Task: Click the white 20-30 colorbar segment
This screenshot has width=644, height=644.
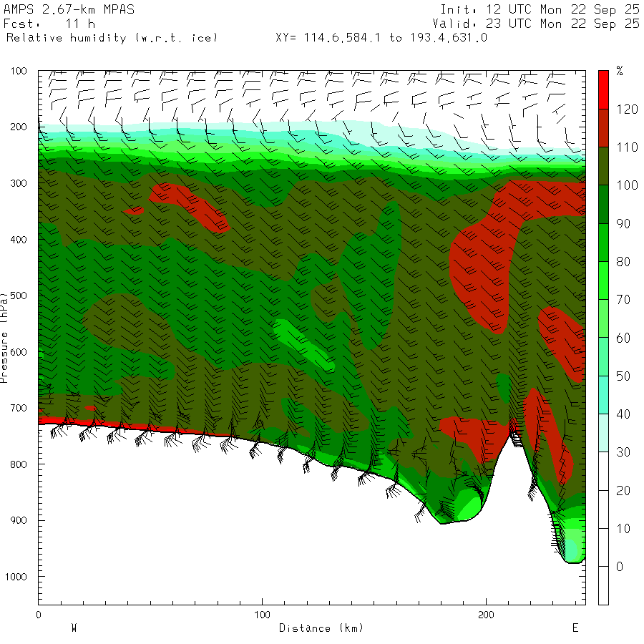Action: [603, 471]
